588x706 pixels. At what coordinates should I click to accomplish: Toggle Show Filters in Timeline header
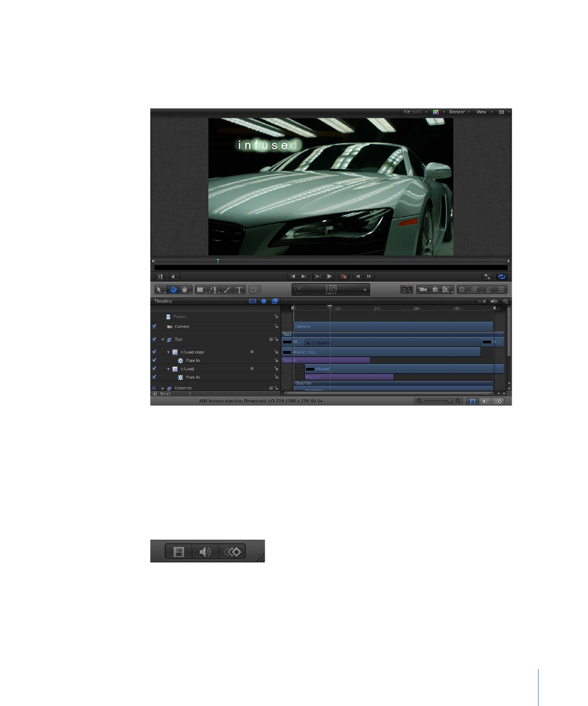[x=275, y=301]
